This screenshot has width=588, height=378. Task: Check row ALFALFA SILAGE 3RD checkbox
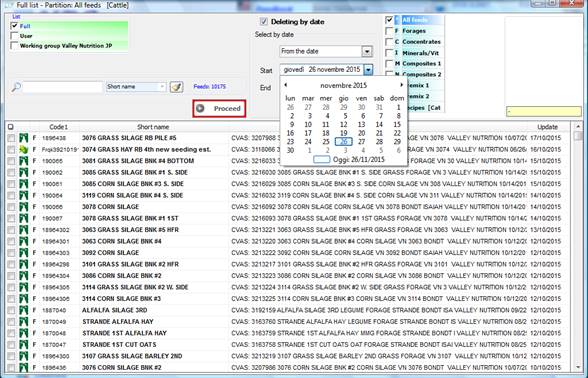click(12, 310)
